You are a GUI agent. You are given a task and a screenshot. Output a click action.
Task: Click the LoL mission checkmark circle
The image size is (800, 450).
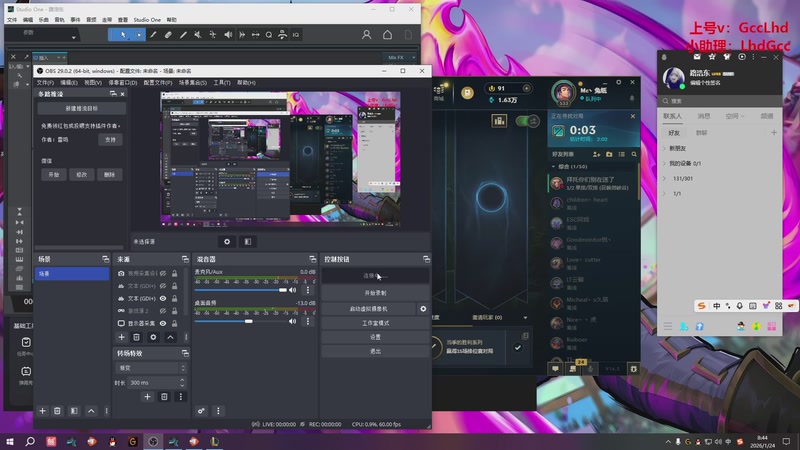[518, 347]
